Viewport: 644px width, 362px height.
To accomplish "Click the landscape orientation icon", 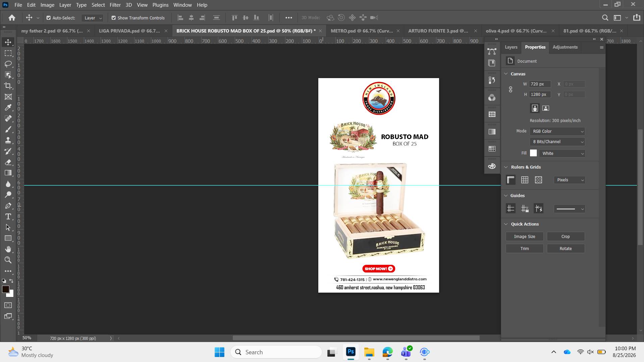I will 546,108.
